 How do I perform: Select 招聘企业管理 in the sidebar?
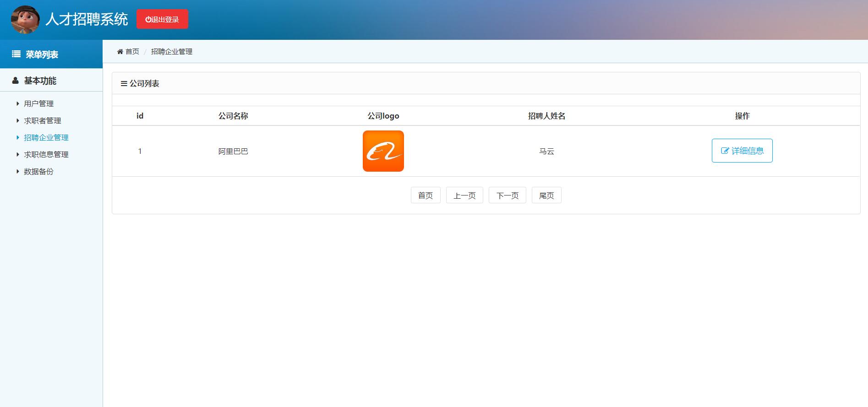coord(46,138)
